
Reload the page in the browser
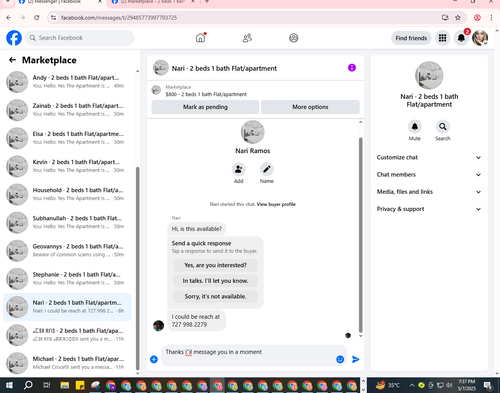coord(37,18)
